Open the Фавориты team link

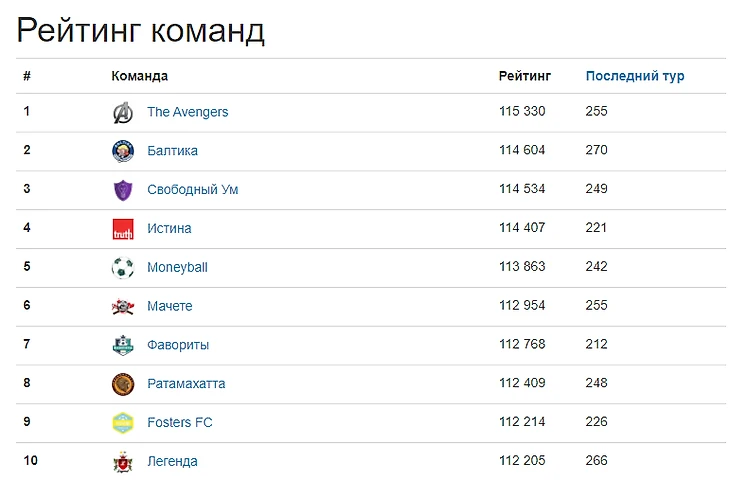coord(178,345)
